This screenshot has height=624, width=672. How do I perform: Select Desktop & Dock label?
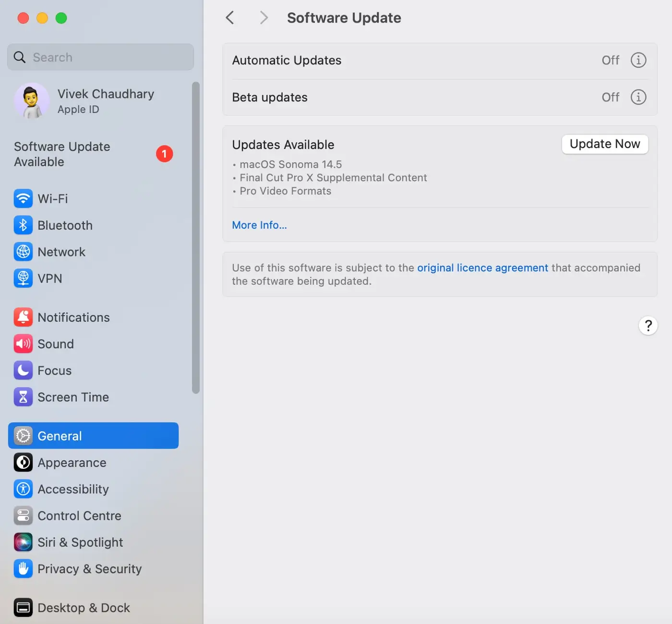(x=84, y=608)
